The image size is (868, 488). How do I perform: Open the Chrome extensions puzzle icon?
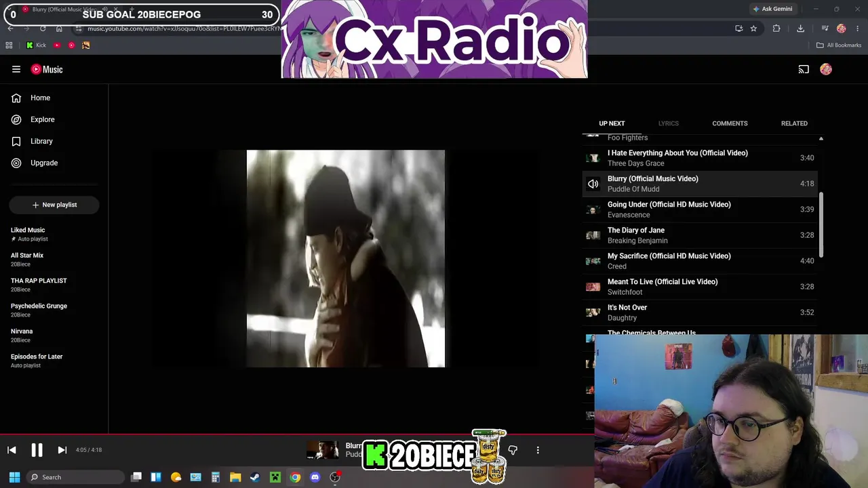pos(776,28)
